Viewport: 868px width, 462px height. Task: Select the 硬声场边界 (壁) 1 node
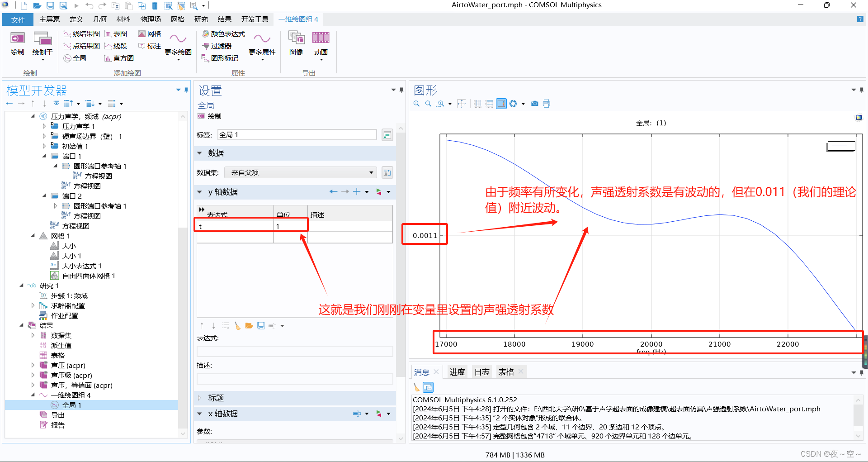click(x=92, y=136)
